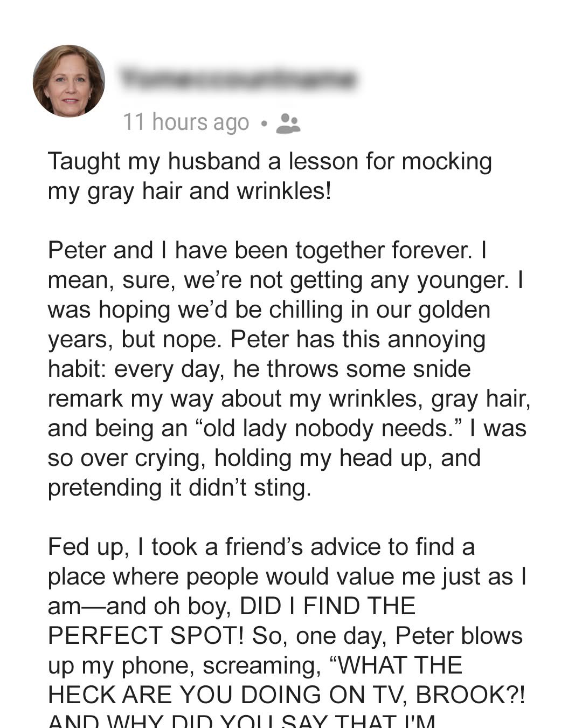Click the text "HECK ARE YOU DOING ON TV, BROOK?!"
The width and height of the screenshot is (582, 728).
point(286,695)
